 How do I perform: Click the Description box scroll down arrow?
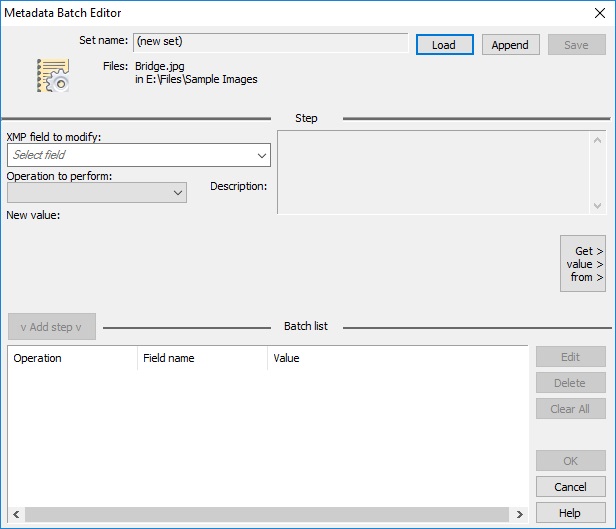pyautogui.click(x=598, y=205)
